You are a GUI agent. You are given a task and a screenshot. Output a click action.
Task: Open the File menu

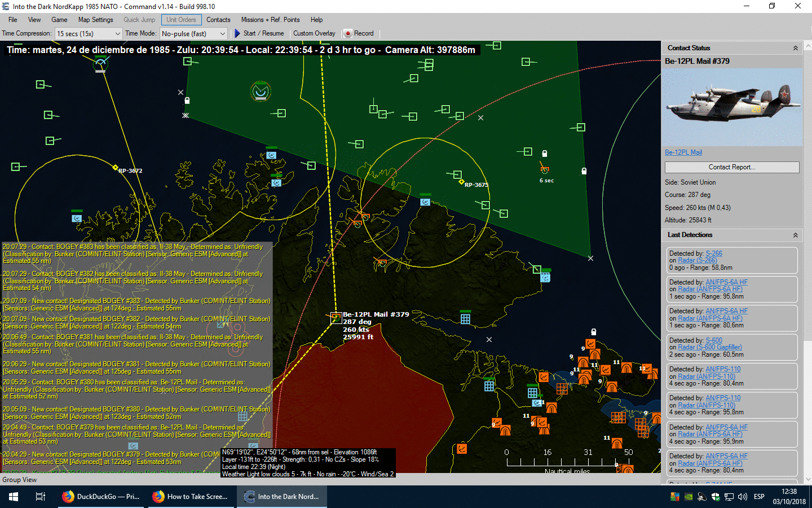12,20
